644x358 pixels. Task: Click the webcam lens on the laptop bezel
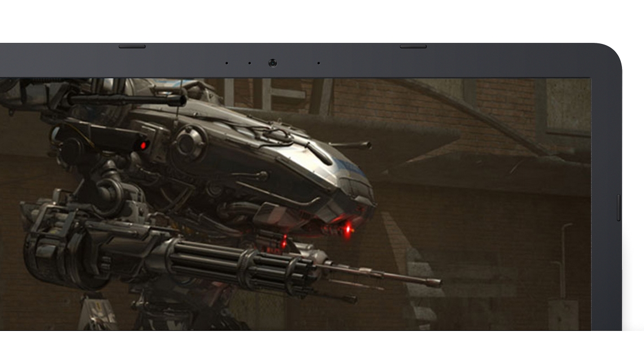point(273,63)
